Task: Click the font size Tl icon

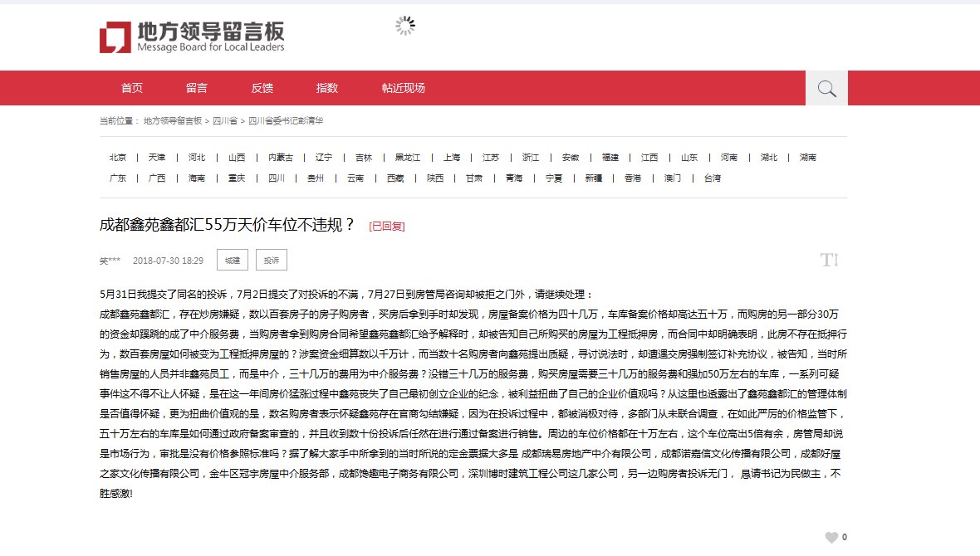Action: pyautogui.click(x=828, y=261)
